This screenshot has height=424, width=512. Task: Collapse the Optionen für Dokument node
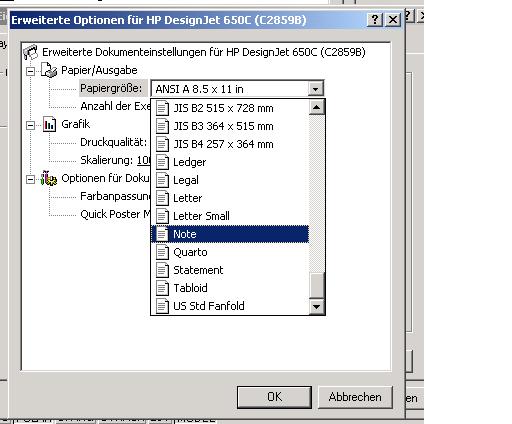point(30,179)
